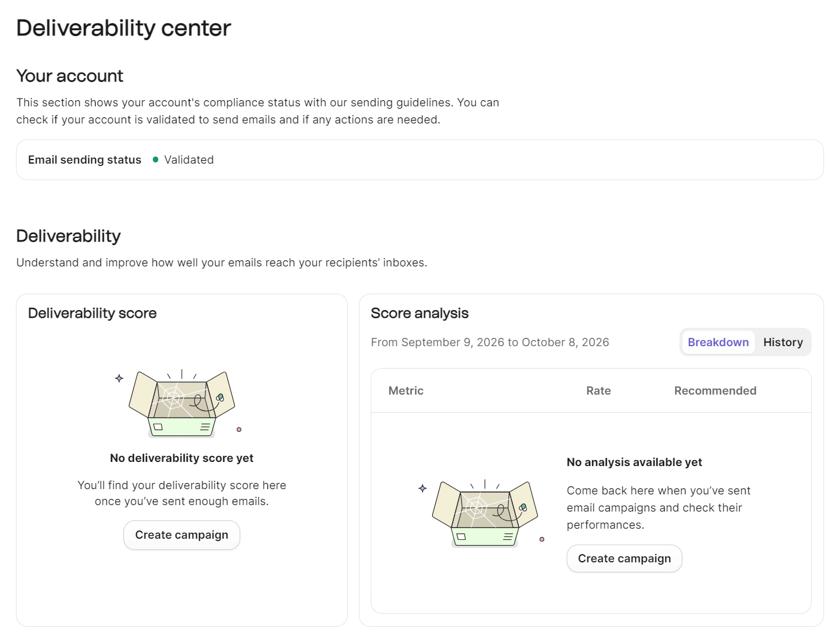The height and width of the screenshot is (635, 840).
Task: Select the Metric column header
Action: (406, 390)
